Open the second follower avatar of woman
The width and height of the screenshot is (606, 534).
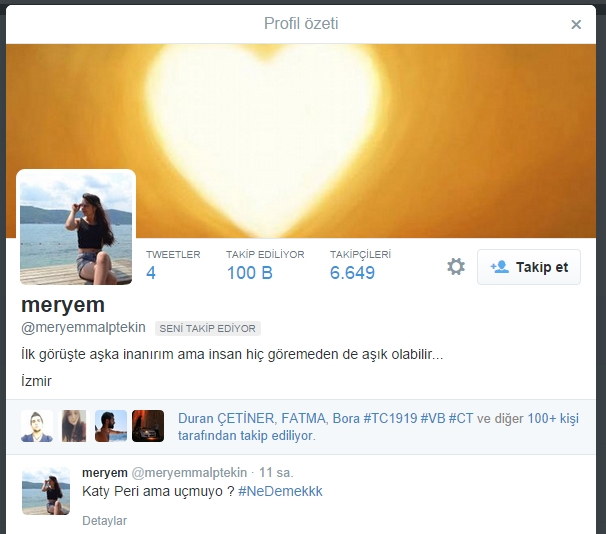pyautogui.click(x=74, y=426)
